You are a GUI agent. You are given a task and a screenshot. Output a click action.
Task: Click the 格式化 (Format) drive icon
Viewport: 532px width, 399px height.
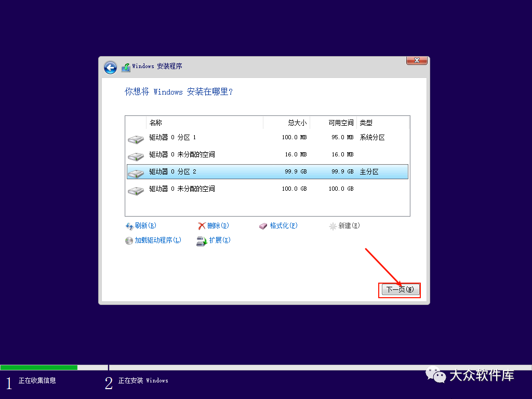(x=263, y=225)
